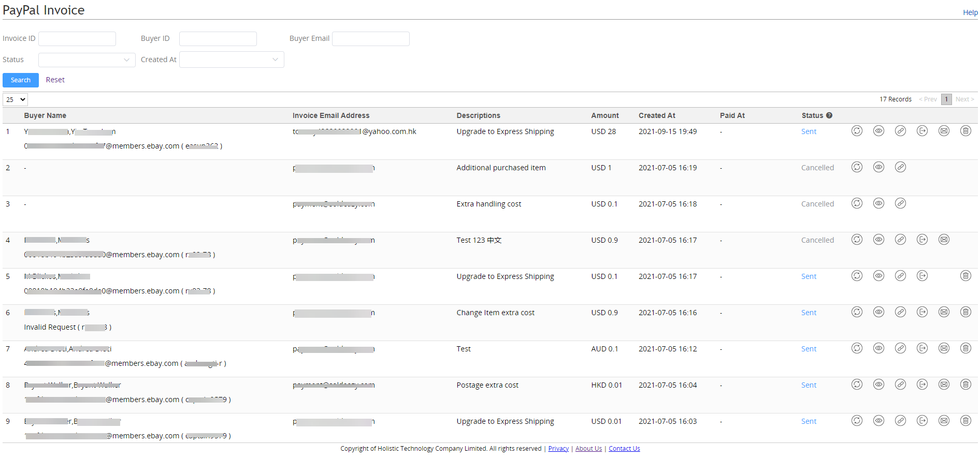The image size is (980, 458).
Task: Go to Next page in pagination
Action: 965,99
